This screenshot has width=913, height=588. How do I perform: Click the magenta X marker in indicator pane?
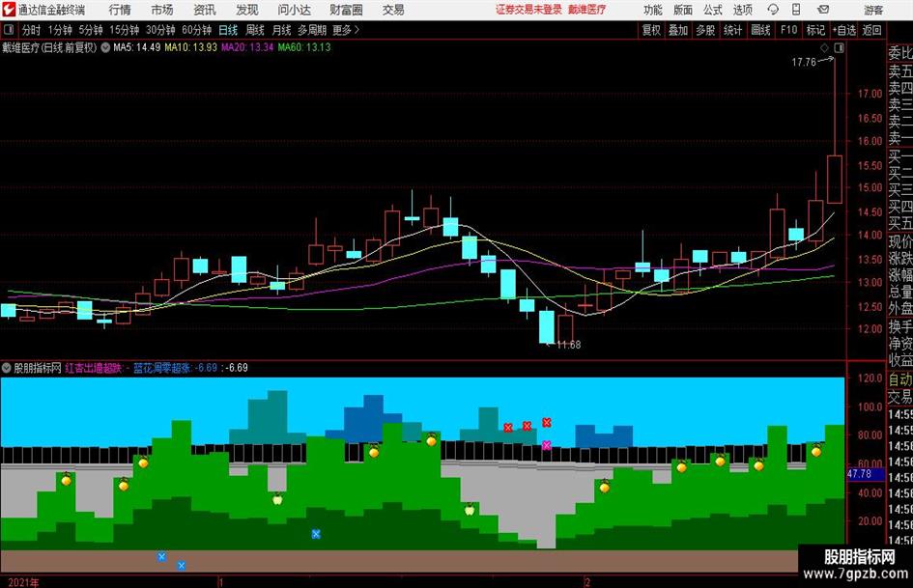(x=546, y=445)
